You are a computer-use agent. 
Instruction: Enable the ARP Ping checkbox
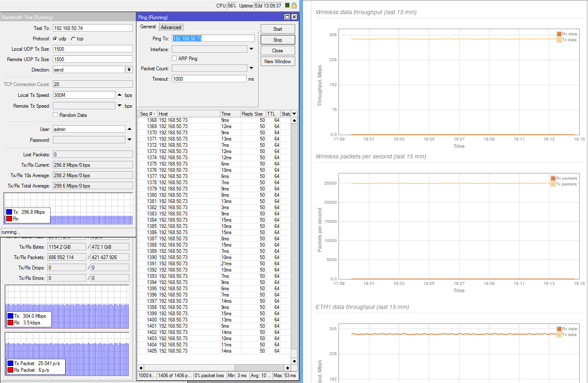[x=174, y=59]
